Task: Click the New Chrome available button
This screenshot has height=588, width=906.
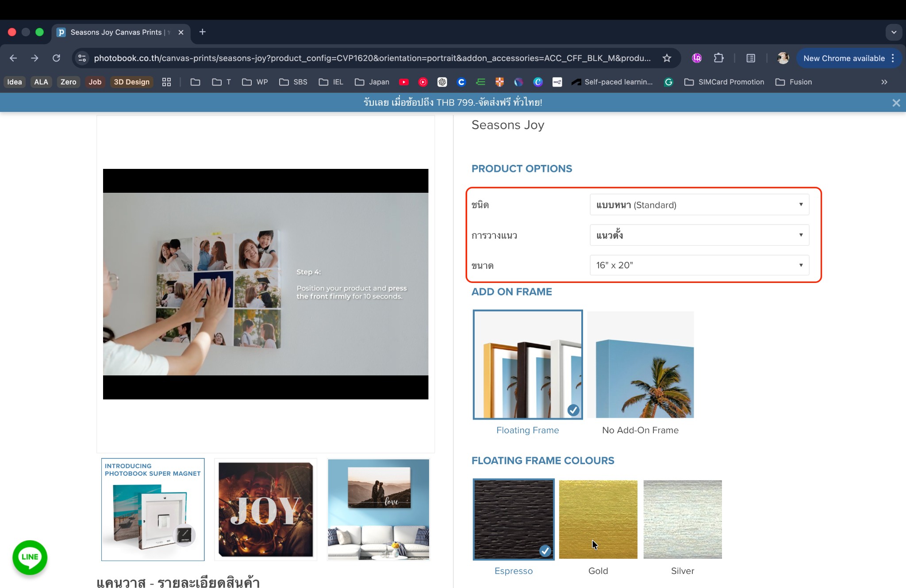Action: click(x=844, y=58)
